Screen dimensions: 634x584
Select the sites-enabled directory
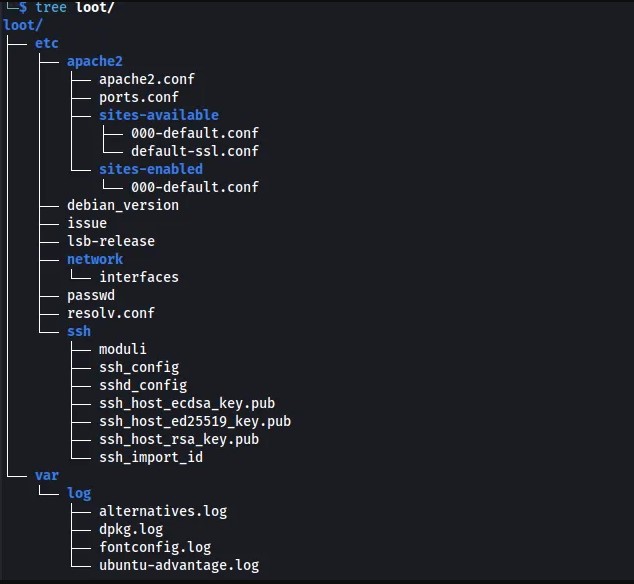coord(151,169)
